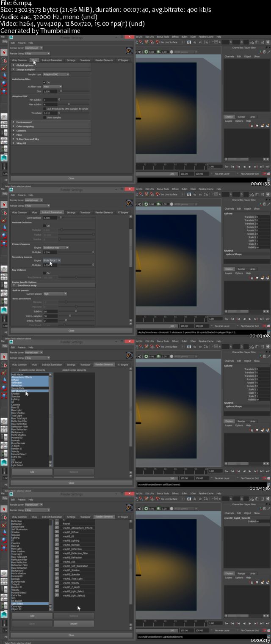Switch to VRay tab in 00:01:33 frame
Image resolution: width=271 pixels, height=644 pixels.
tap(34, 60)
